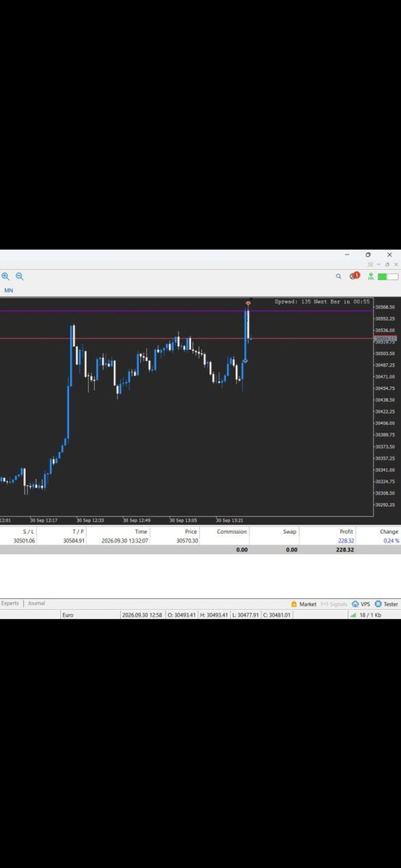The width and height of the screenshot is (401, 868).
Task: Click the S / L column header
Action: tap(29, 532)
